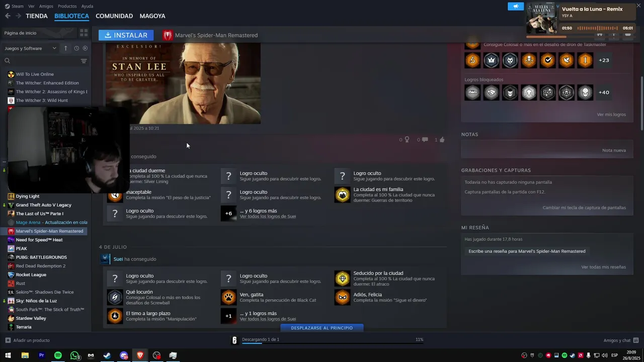
Task: Expand the 'Juegos y Software' dropdown
Action: coord(30,48)
